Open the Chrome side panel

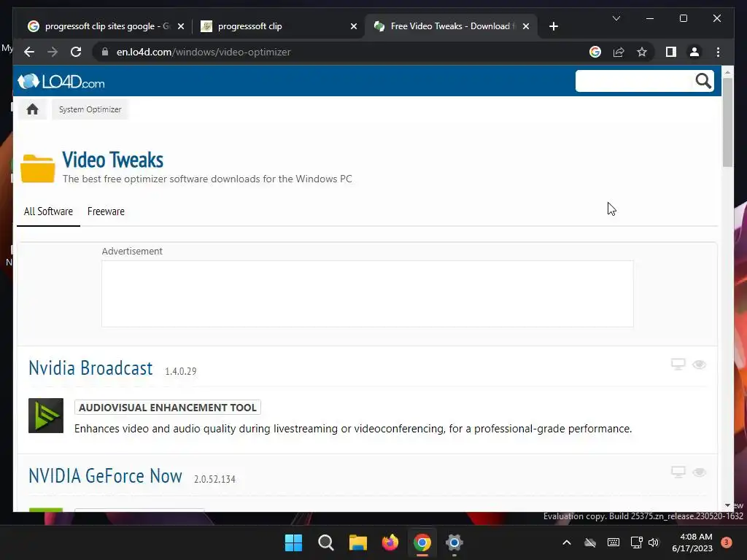tap(671, 52)
